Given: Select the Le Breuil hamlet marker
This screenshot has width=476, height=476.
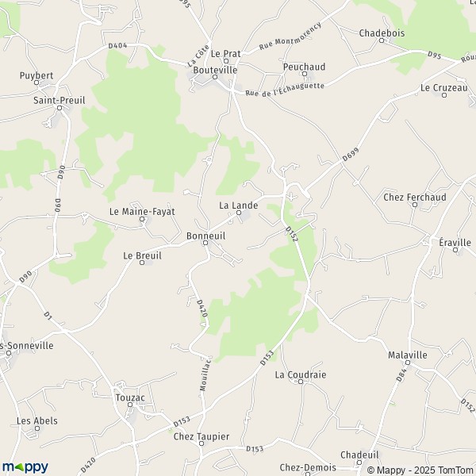Looking at the screenshot, I should click(142, 263).
